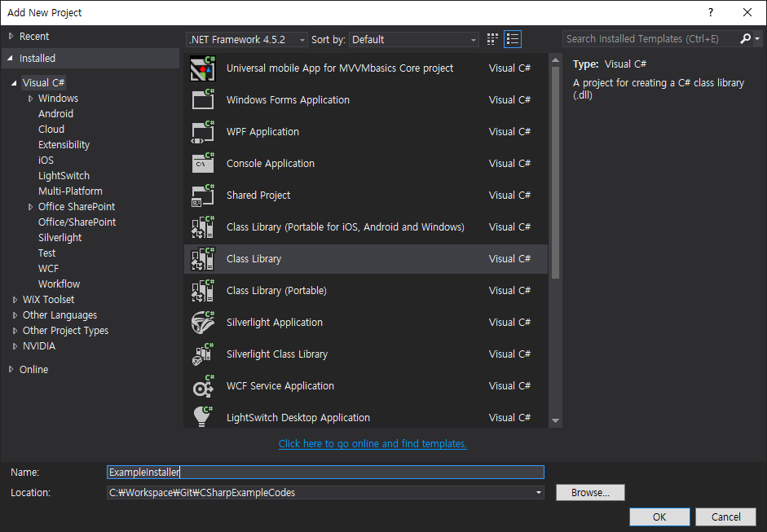Click the Search Installed Templates box
767x532 pixels.
650,38
